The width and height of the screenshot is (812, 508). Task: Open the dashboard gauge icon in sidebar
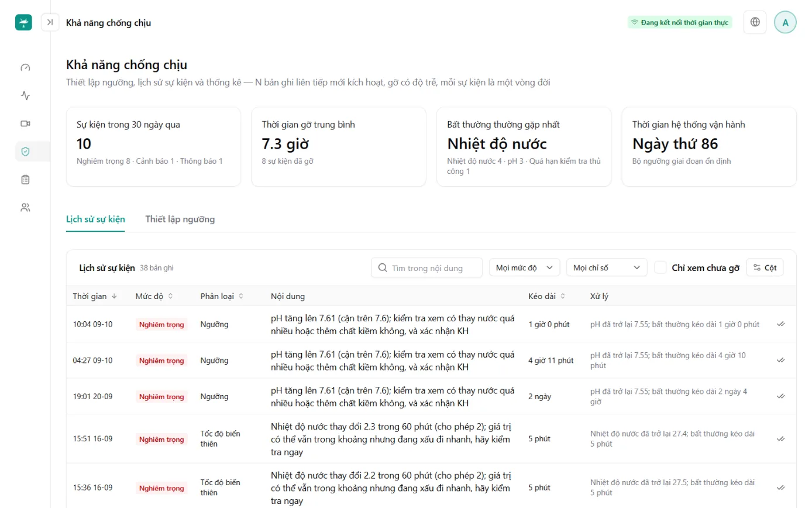tap(25, 67)
